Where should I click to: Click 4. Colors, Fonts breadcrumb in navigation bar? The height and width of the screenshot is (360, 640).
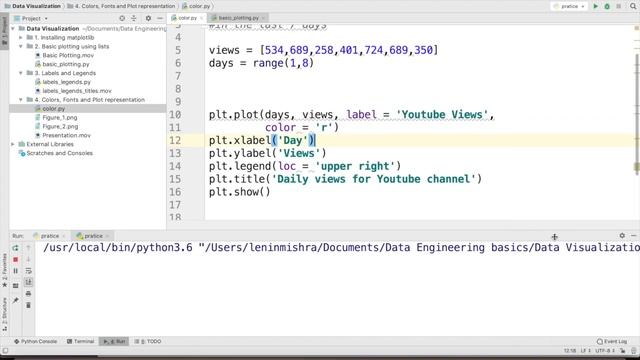click(x=121, y=6)
